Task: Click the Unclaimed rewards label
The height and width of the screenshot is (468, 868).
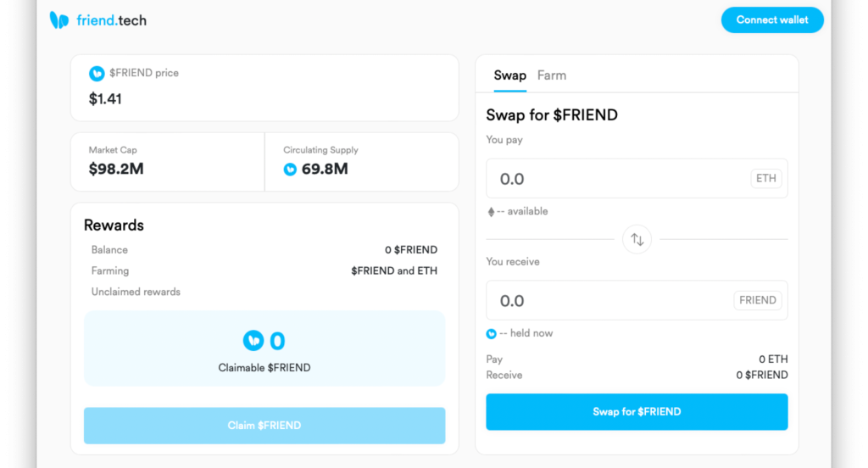Action: coord(136,292)
